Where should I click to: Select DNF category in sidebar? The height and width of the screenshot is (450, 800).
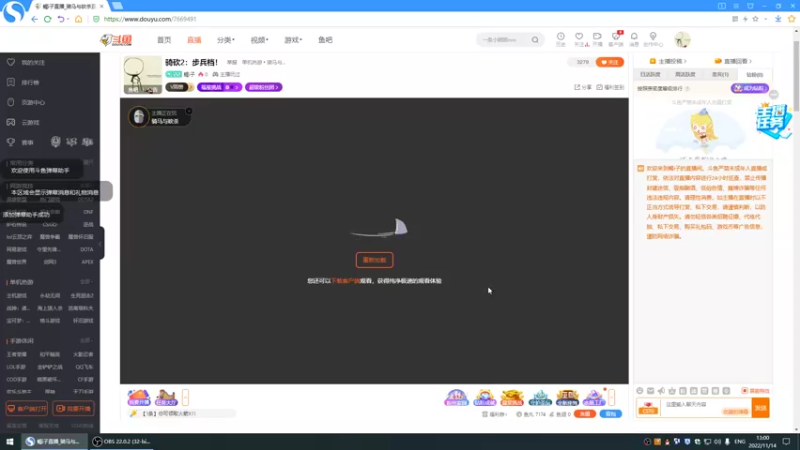coord(88,212)
